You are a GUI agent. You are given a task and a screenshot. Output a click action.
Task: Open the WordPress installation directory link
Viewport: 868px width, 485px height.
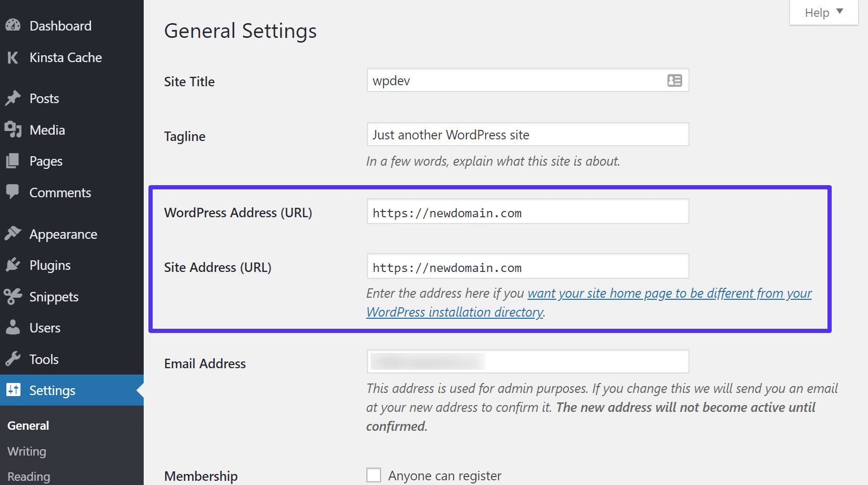pos(454,312)
